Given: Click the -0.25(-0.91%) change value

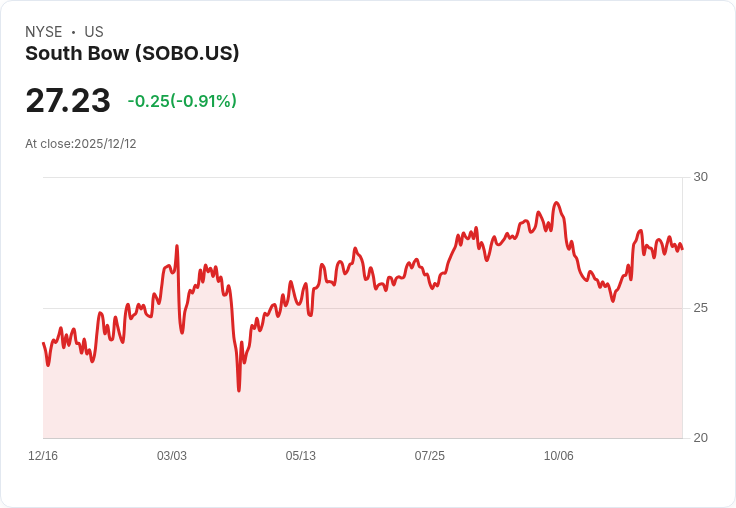Looking at the screenshot, I should 182,101.
